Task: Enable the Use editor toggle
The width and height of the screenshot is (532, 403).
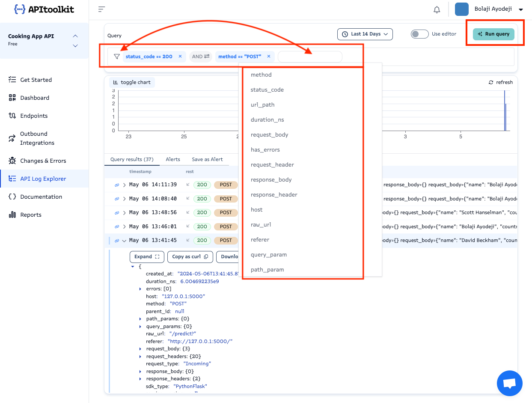Action: 419,34
